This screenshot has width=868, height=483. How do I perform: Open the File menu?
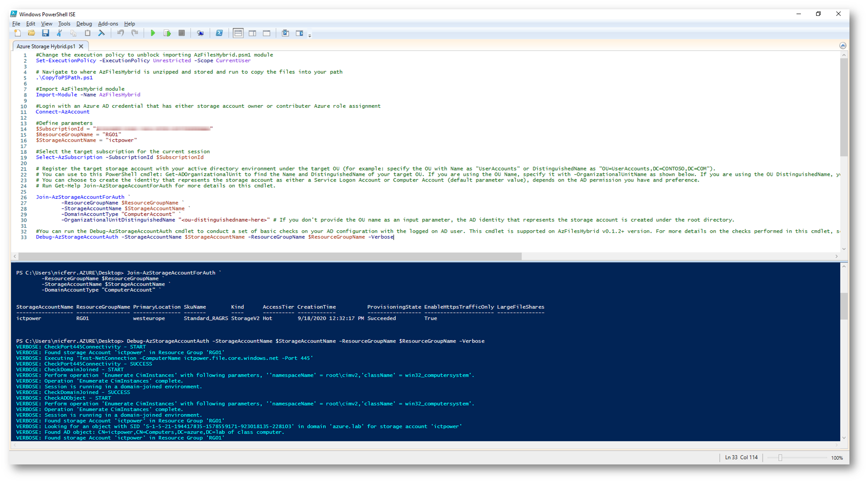16,24
